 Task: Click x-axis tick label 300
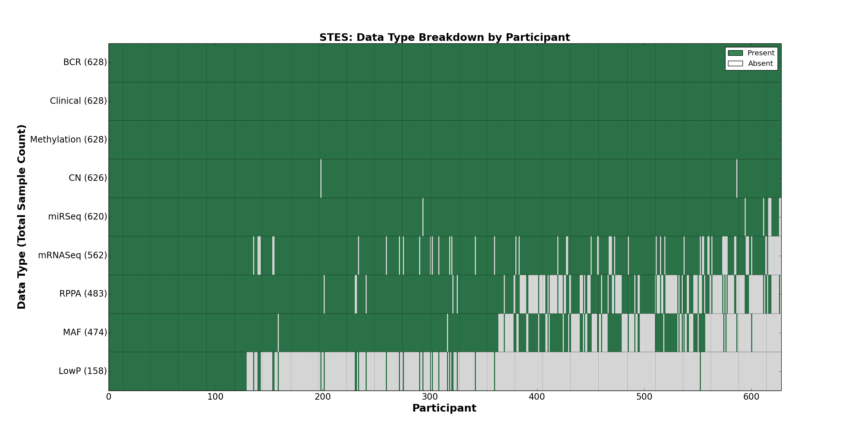pos(430,397)
